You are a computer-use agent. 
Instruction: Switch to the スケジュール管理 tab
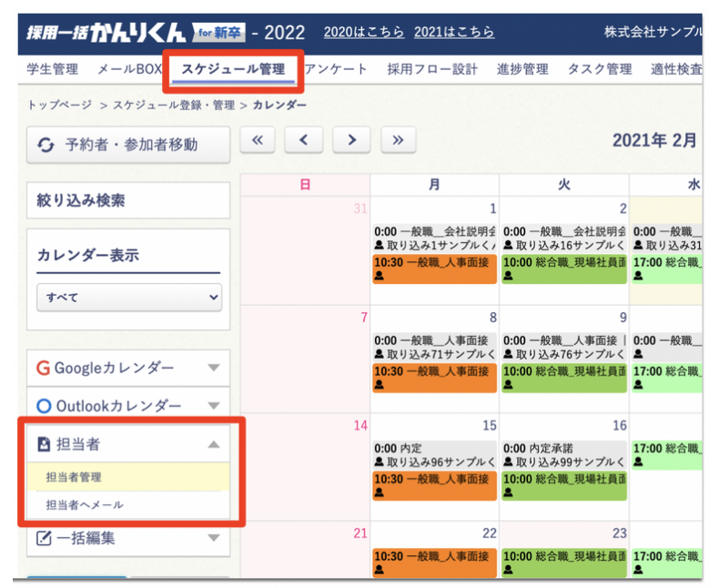[233, 69]
